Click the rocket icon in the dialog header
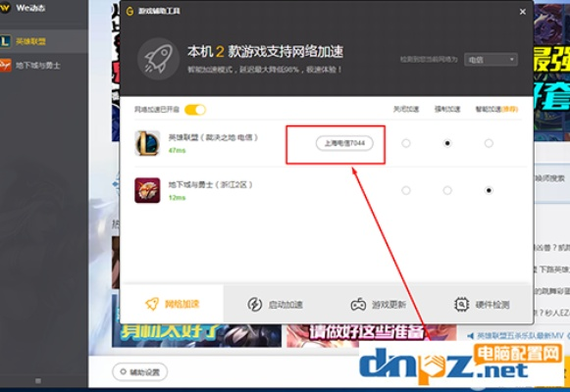Screen dimensions: 570x392 (158, 59)
